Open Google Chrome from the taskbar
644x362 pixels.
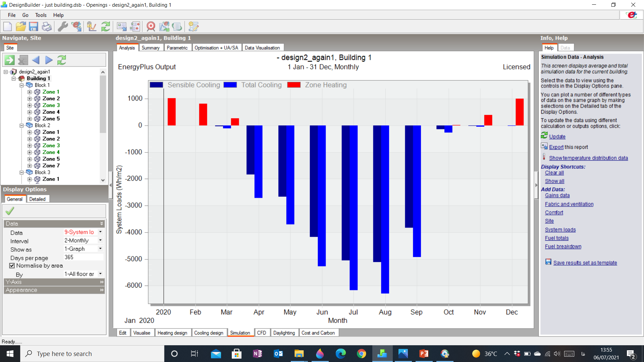(x=361, y=354)
